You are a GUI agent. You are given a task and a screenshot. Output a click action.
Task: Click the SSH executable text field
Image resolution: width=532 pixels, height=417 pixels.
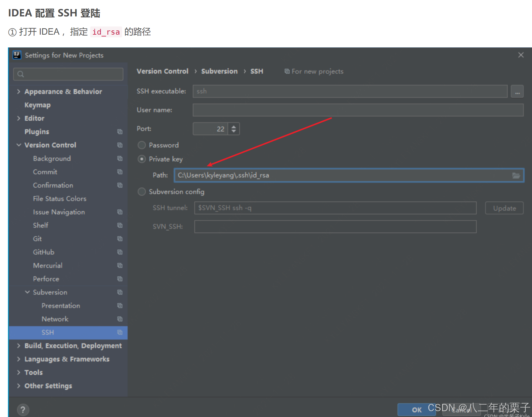pos(350,91)
